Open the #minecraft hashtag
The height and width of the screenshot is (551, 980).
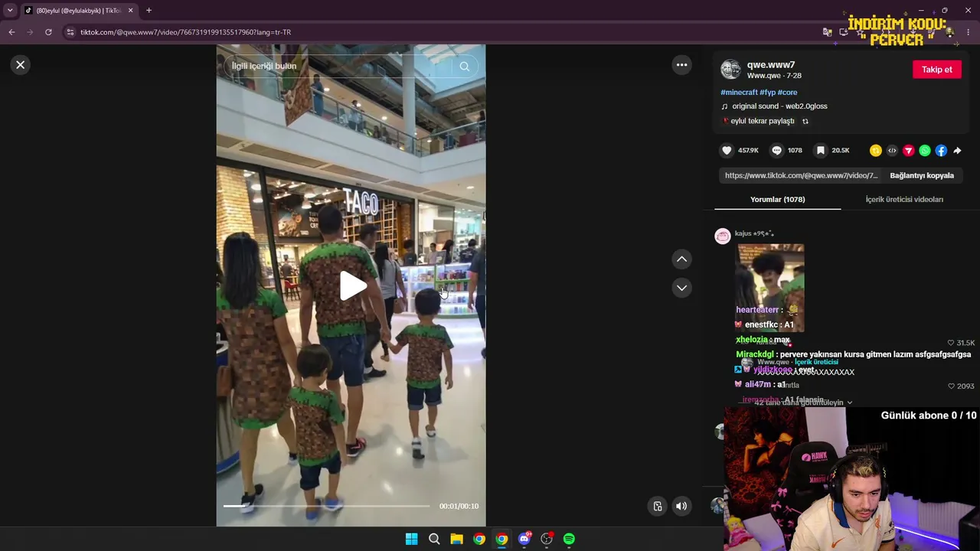click(738, 93)
